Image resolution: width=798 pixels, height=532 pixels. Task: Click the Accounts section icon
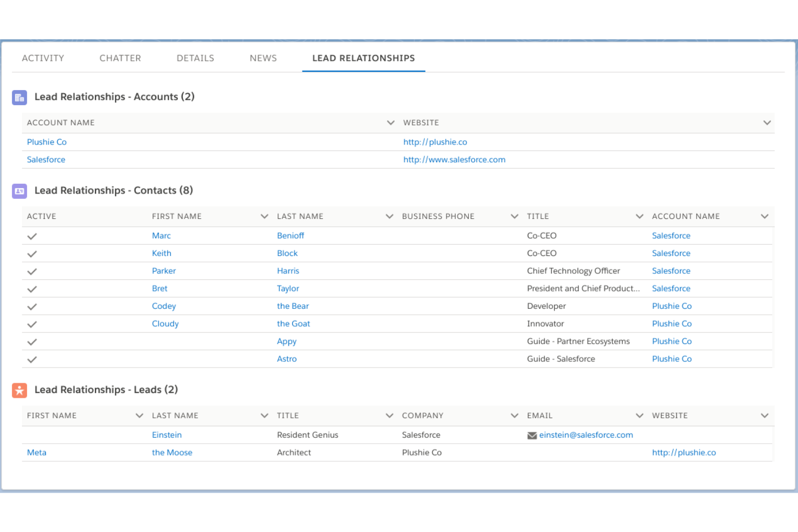click(x=19, y=97)
